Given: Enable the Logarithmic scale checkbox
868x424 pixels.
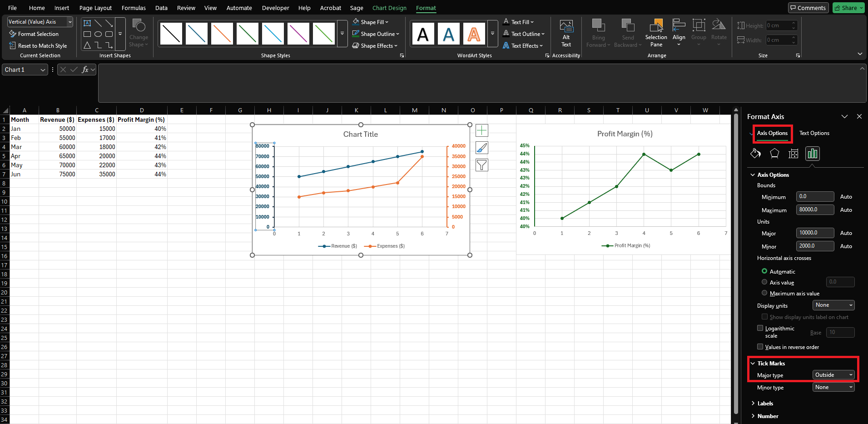Looking at the screenshot, I should [x=761, y=328].
